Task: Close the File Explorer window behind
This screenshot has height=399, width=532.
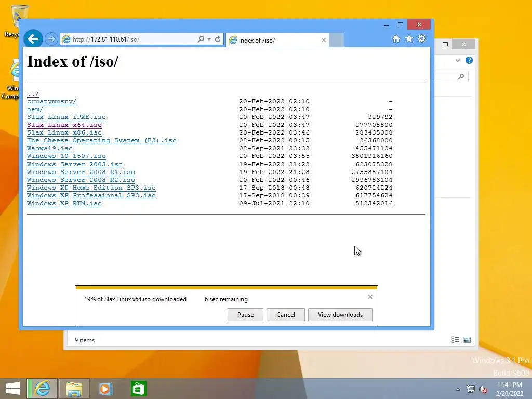Action: coord(464,45)
